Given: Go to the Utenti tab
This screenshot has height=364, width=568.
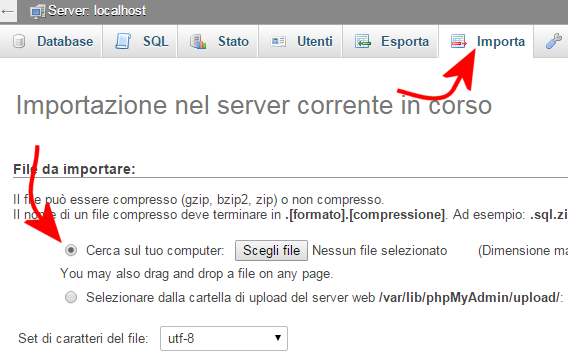Looking at the screenshot, I should tap(300, 41).
